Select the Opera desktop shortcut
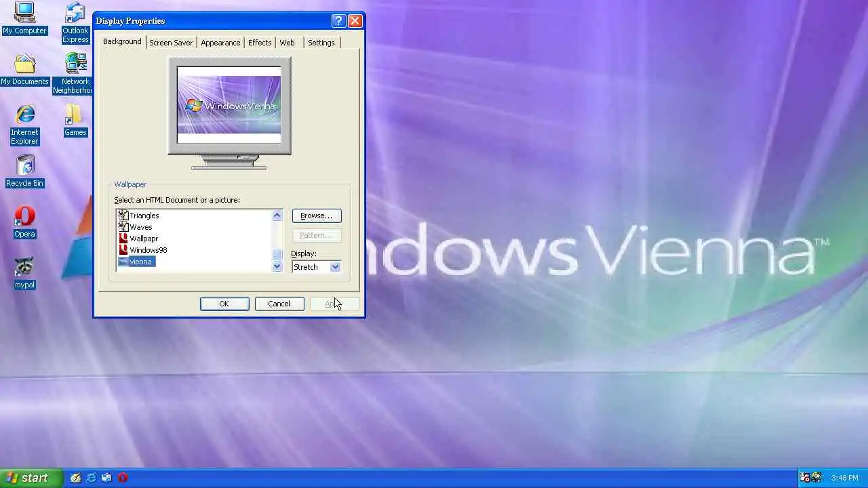This screenshot has width=868, height=488. 24,222
